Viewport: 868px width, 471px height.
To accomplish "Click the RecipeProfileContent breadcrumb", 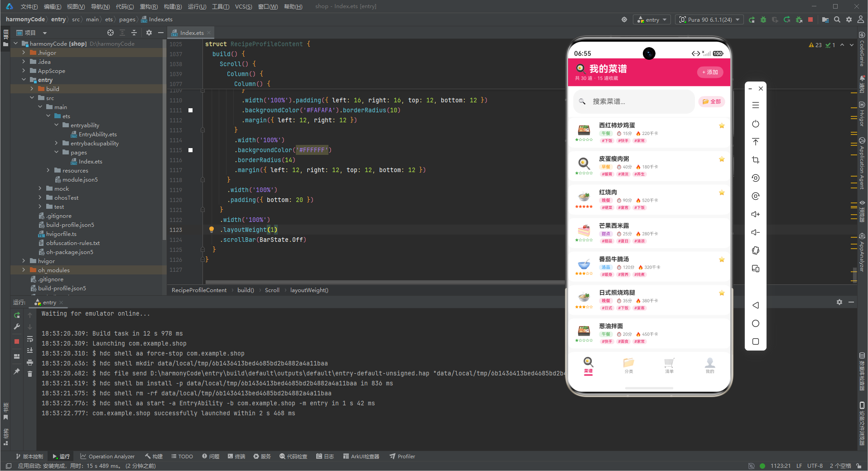I will 199,290.
